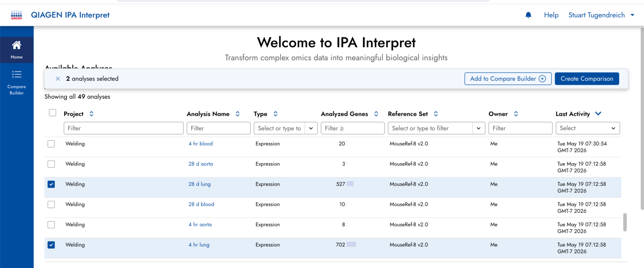Sort by Reference Set column

[436, 114]
